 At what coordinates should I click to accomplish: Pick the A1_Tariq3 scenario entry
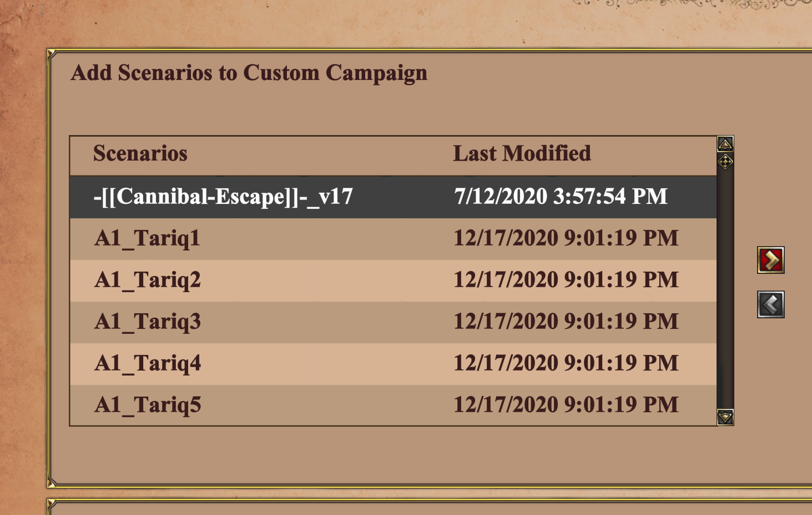coord(147,322)
